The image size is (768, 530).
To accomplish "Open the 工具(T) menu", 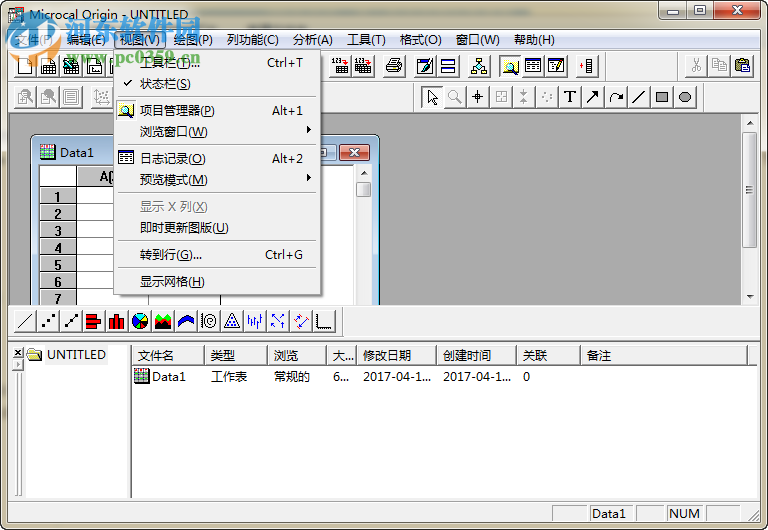I will pos(366,40).
